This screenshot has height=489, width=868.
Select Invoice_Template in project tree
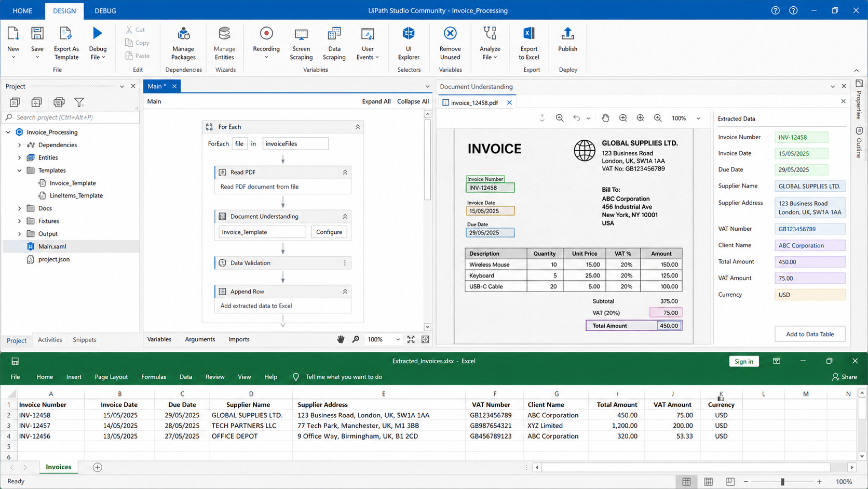73,183
